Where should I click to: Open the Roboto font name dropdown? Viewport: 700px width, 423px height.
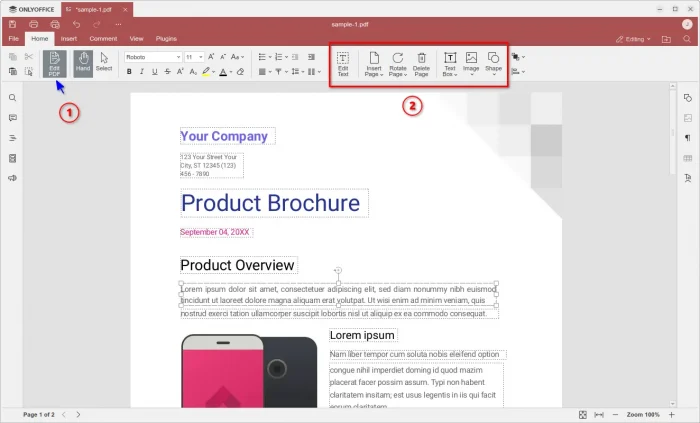pos(152,57)
